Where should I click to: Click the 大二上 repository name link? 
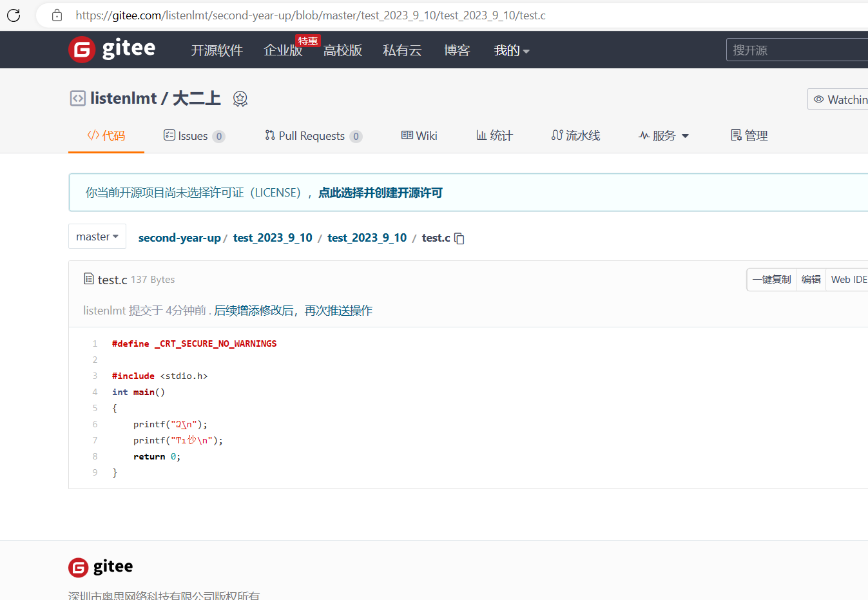click(197, 98)
